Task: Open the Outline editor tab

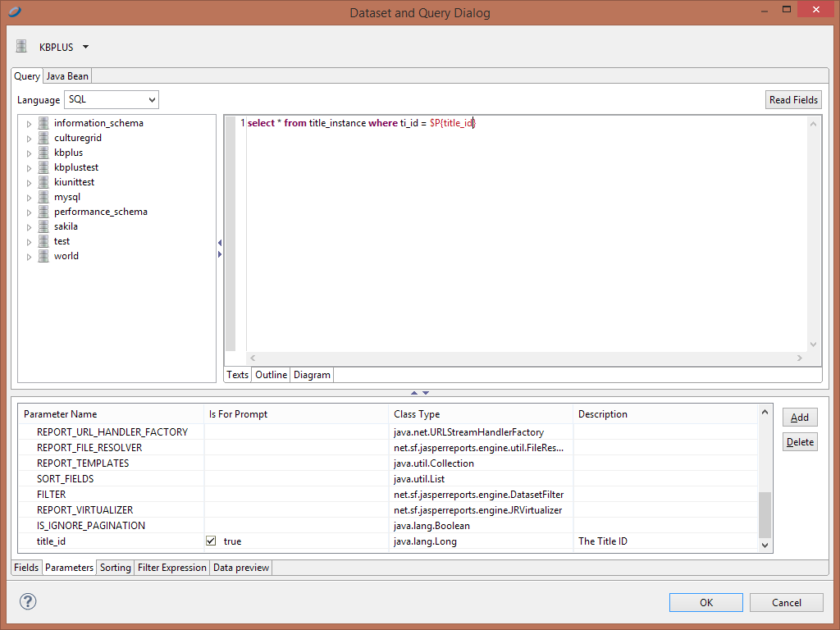Action: click(271, 374)
